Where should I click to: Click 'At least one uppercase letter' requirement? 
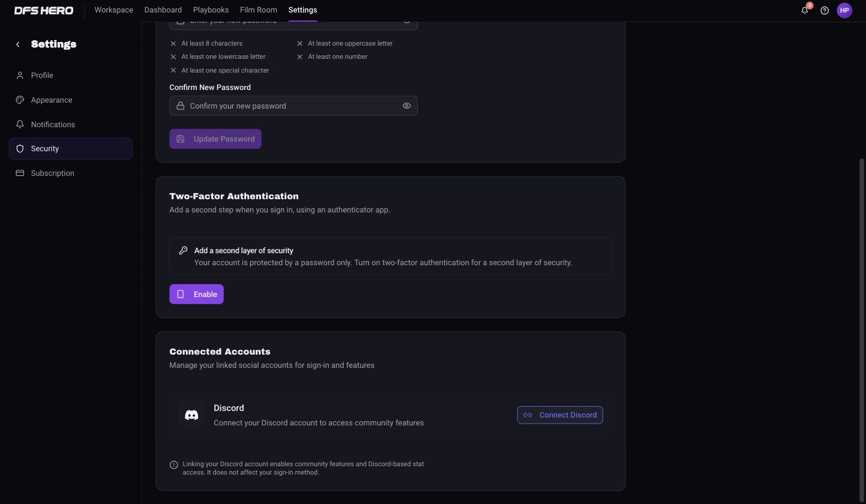click(x=350, y=43)
